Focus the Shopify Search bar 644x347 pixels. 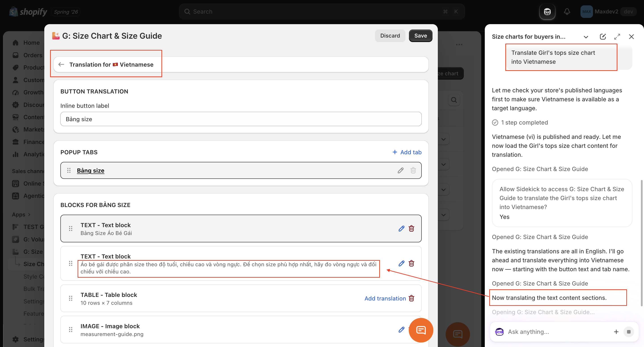coord(322,11)
